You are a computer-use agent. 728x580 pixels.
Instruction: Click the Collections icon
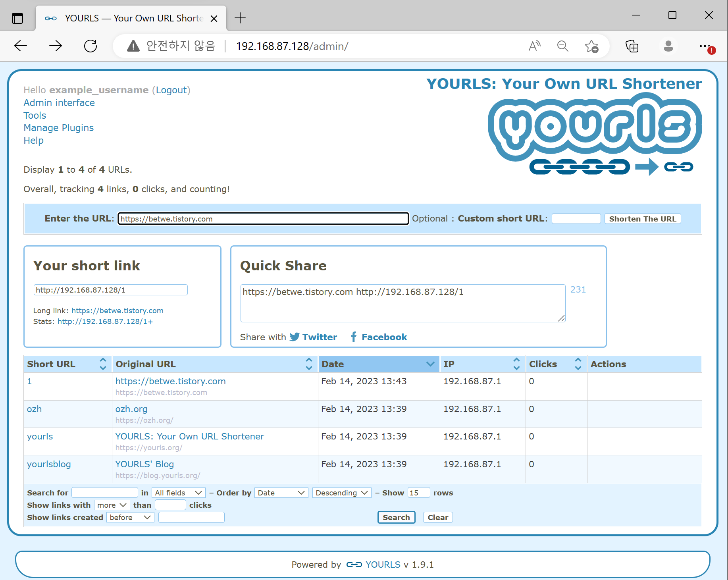click(x=632, y=46)
